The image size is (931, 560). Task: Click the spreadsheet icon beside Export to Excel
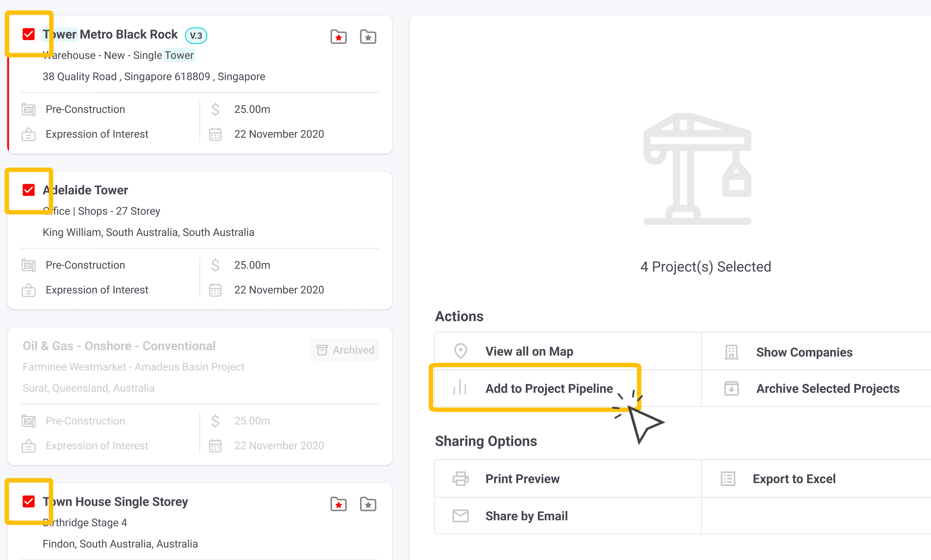tap(728, 479)
